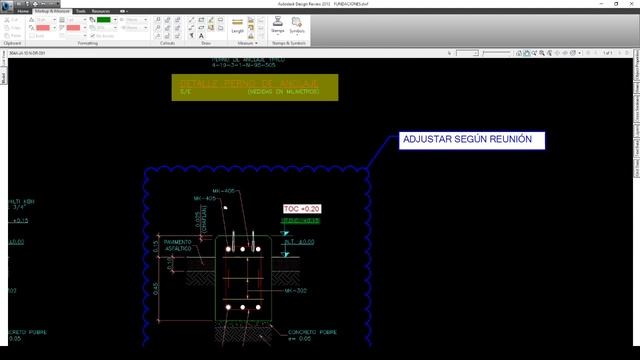The height and width of the screenshot is (360, 640).
Task: Select the yellow highlighted detail title markup
Action: [x=255, y=87]
